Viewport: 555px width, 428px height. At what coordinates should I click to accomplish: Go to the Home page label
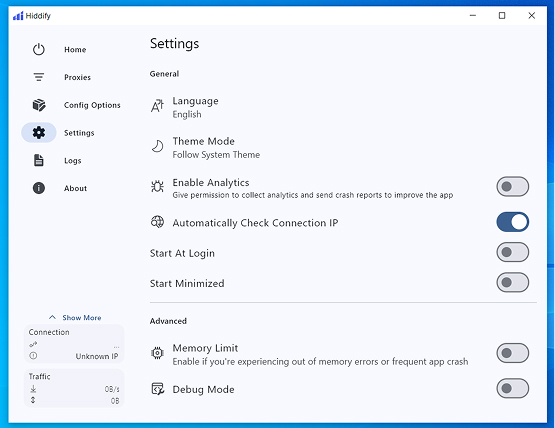tap(75, 50)
